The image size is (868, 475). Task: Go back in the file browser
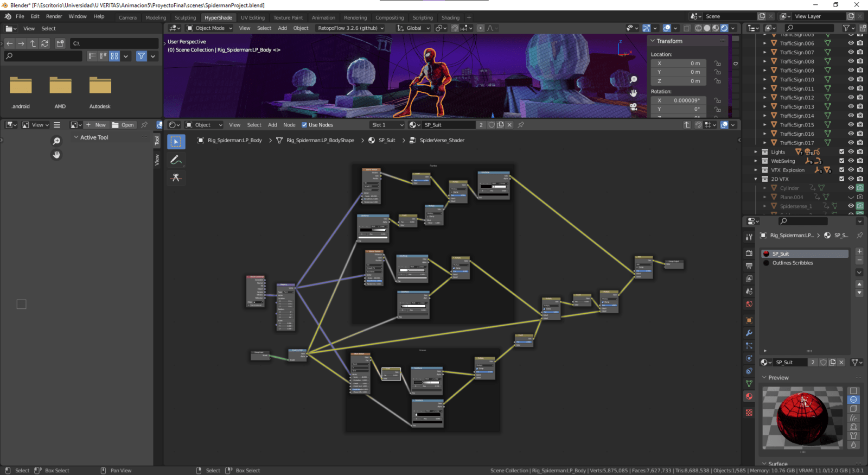(9, 43)
